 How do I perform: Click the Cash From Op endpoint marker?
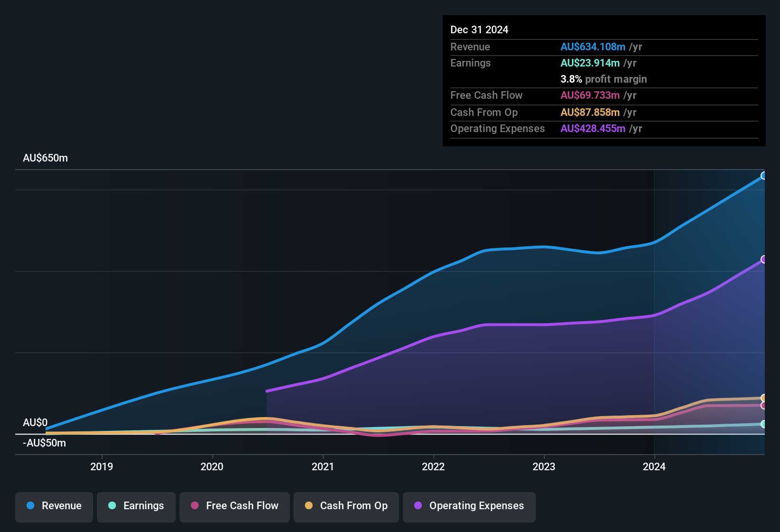[764, 398]
